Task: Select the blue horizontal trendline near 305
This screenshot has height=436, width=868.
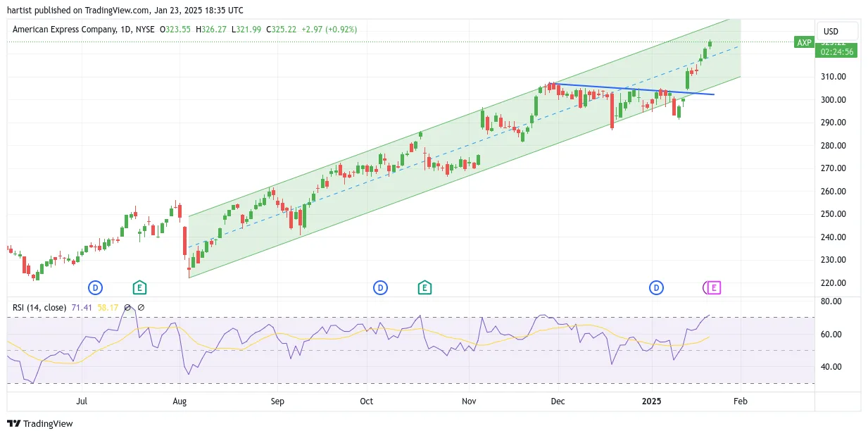Action: tap(634, 89)
